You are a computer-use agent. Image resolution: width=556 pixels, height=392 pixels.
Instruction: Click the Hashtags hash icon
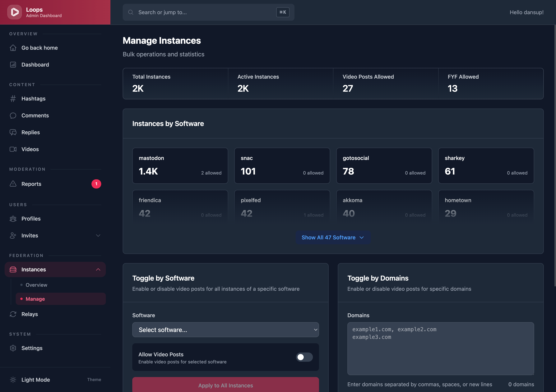point(13,99)
